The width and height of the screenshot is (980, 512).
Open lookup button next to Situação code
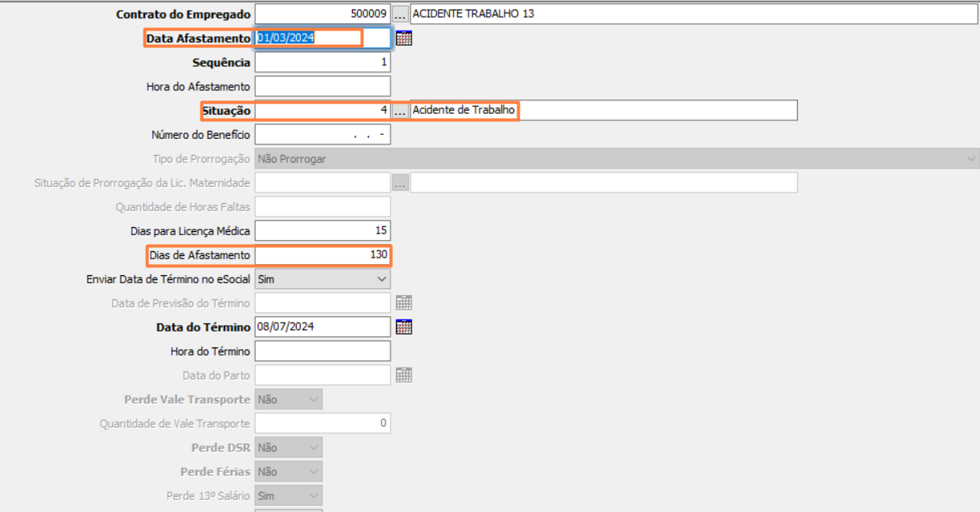pos(399,111)
